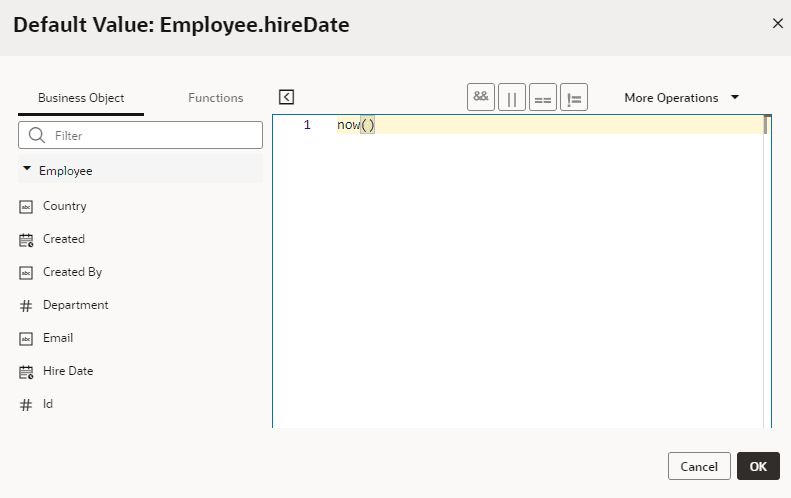Insert the || logical OR operator
The height and width of the screenshot is (498, 791).
512,97
